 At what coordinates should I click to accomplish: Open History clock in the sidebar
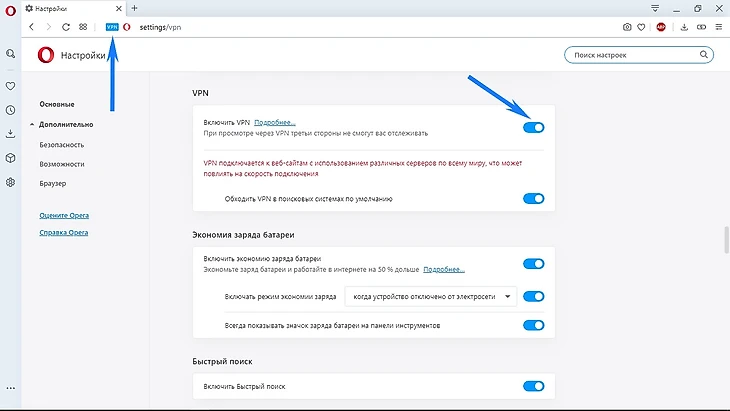point(10,110)
